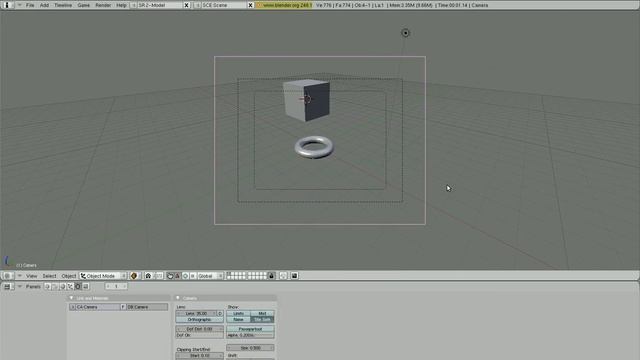Click the current frame number field

click(116, 287)
